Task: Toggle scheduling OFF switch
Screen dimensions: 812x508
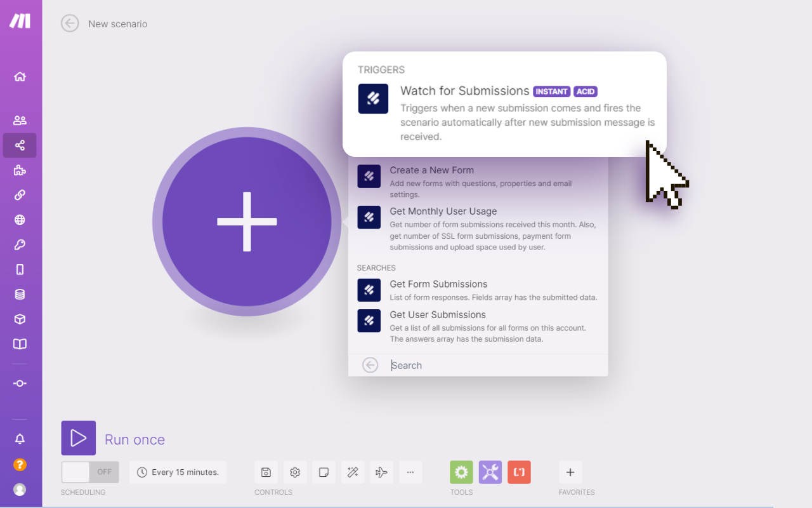Action: coord(88,472)
